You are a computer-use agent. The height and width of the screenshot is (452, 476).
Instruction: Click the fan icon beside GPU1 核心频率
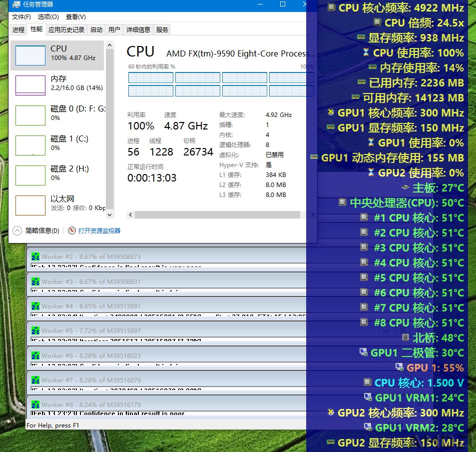(x=331, y=112)
